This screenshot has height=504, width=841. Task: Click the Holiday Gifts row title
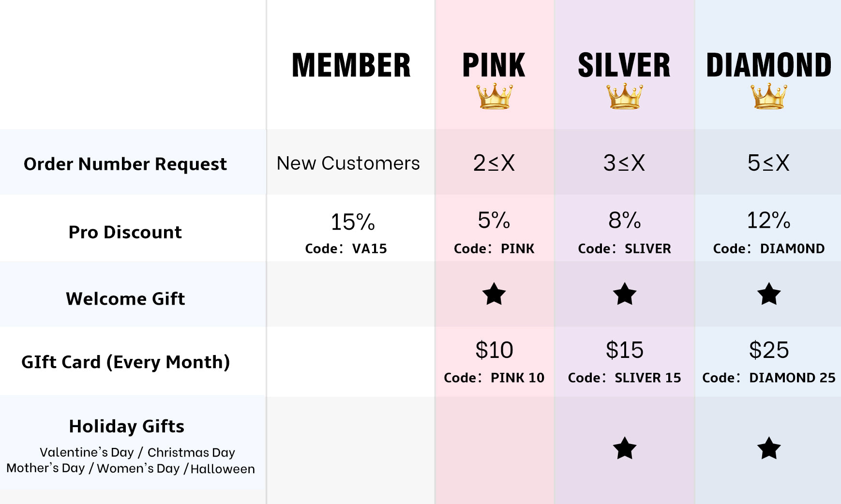127,426
